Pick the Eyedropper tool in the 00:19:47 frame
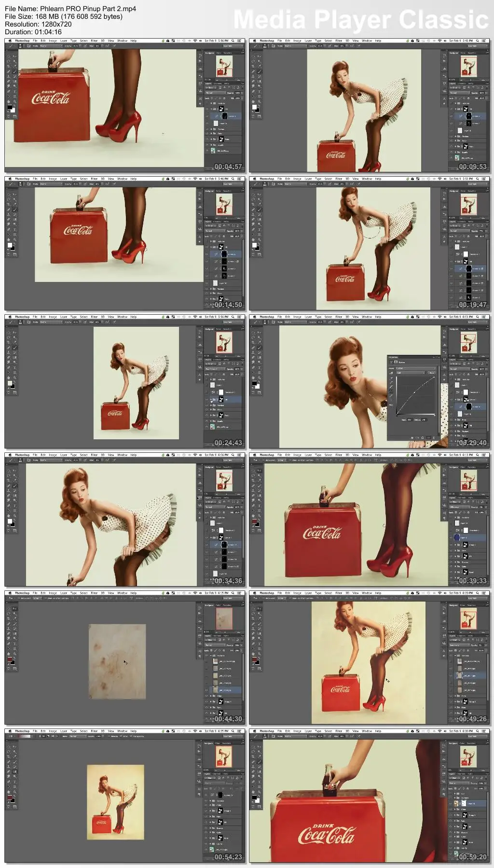This screenshot has height=868, width=494. [260, 204]
